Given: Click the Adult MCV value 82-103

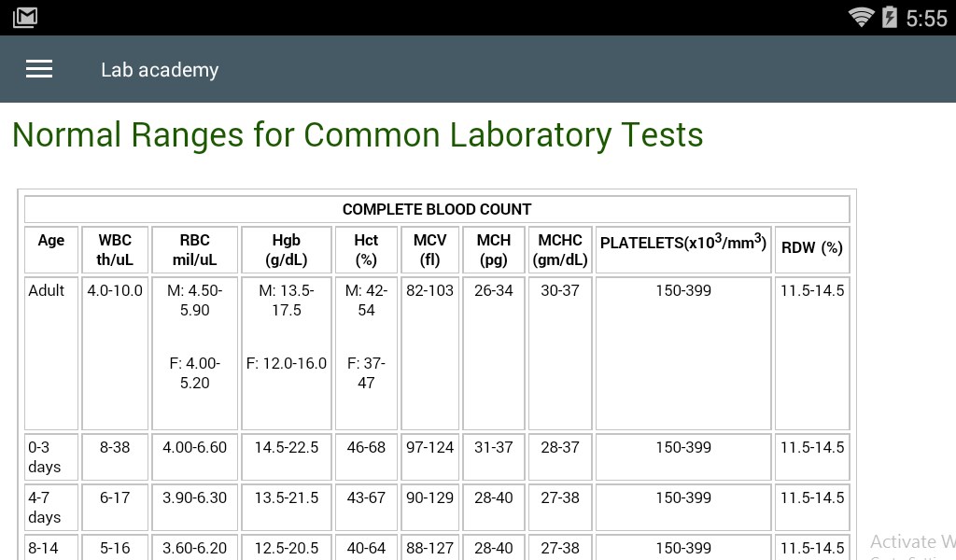Looking at the screenshot, I should pyautogui.click(x=429, y=290).
